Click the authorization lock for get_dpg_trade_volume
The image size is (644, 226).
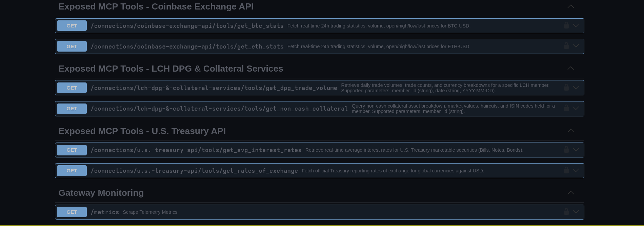(x=566, y=88)
